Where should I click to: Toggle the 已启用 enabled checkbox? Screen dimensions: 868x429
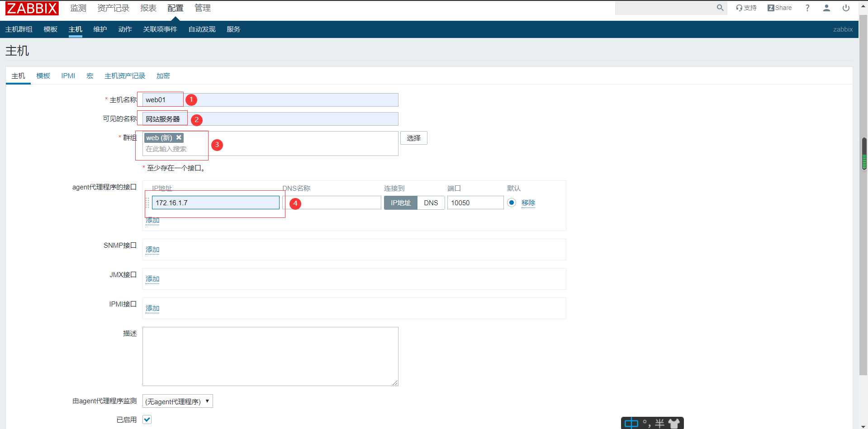coord(147,420)
